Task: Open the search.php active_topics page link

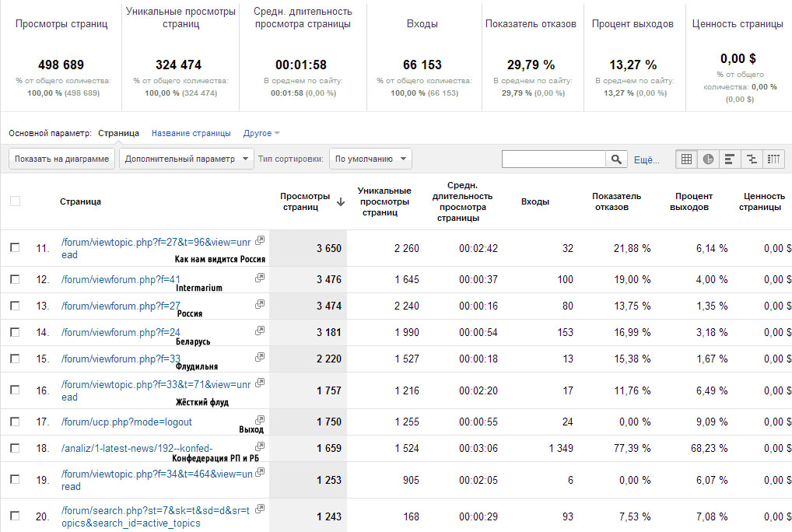Action: pyautogui.click(x=156, y=516)
